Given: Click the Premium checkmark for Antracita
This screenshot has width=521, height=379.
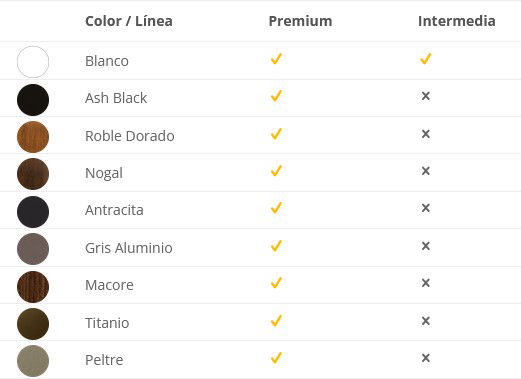Looking at the screenshot, I should pos(276,208).
